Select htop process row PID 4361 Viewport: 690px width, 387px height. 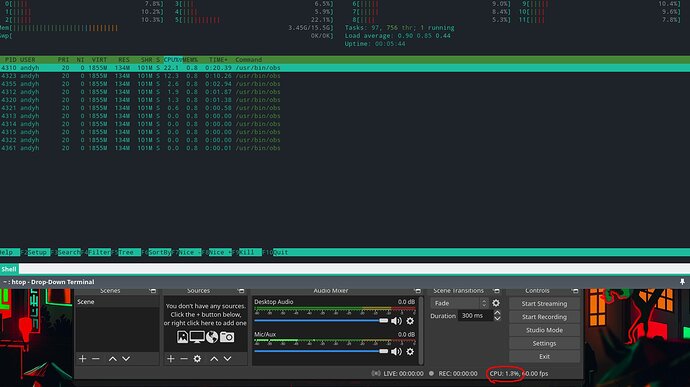pyautogui.click(x=345, y=148)
